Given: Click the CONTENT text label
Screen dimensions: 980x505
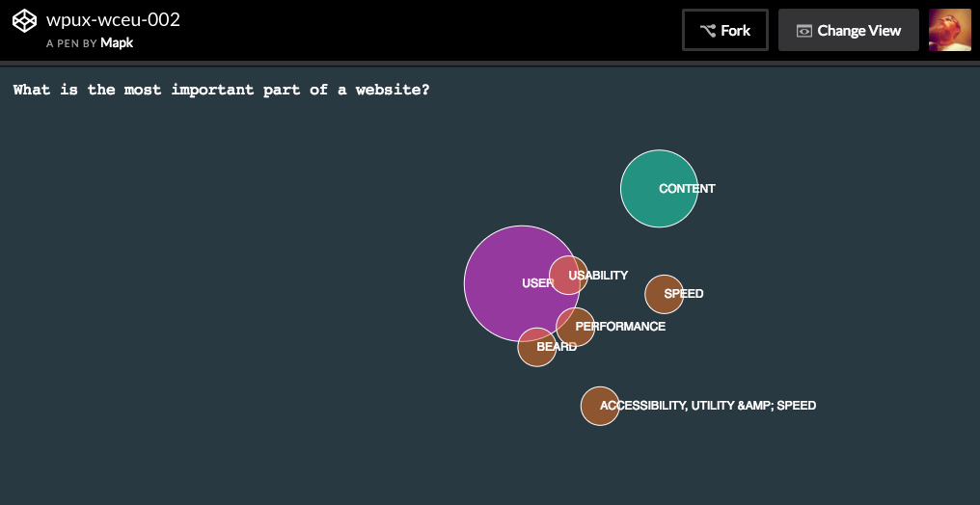Looking at the screenshot, I should point(687,189).
